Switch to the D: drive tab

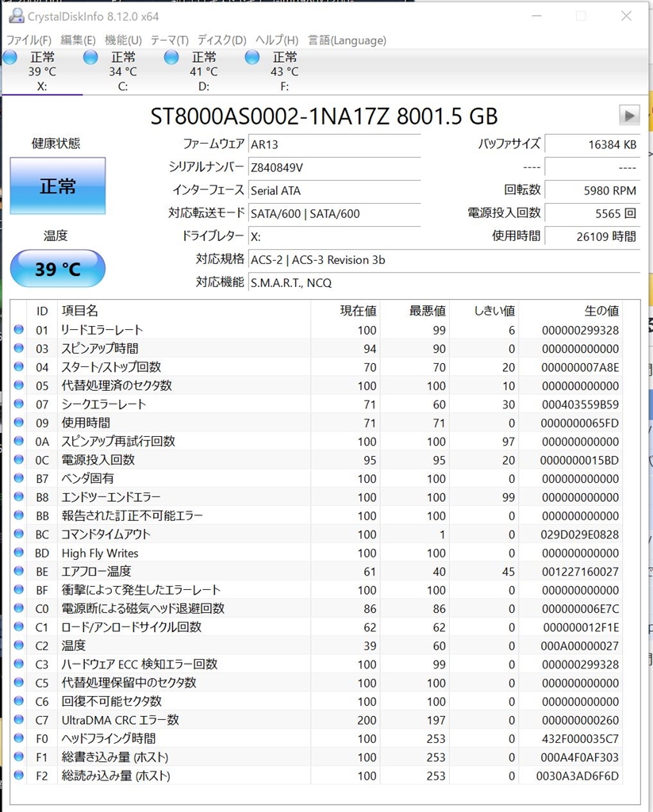point(204,71)
